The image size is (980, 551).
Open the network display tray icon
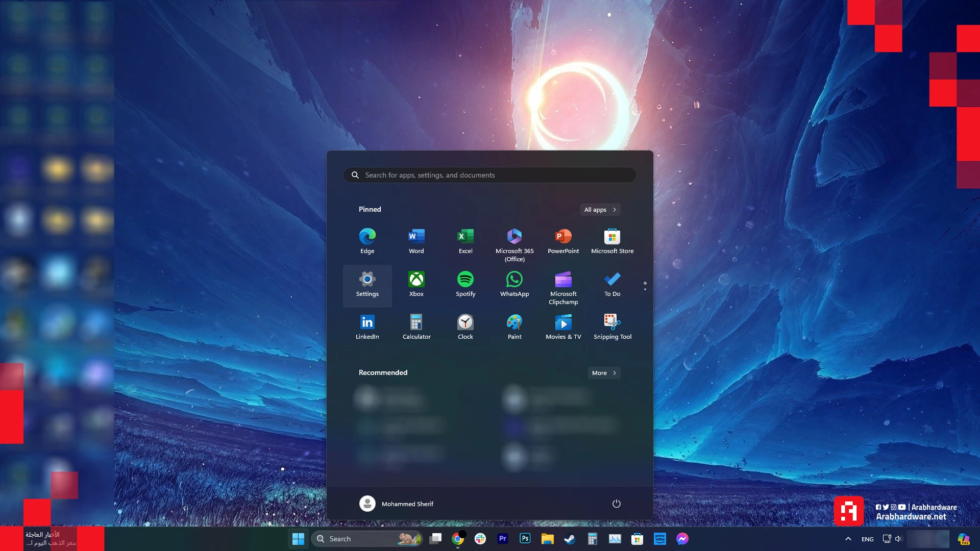click(887, 539)
